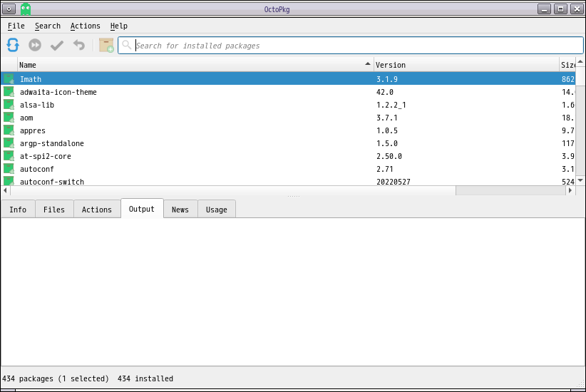Click the OctoPkg ghost icon in title bar
Screen dimensions: 586x392
pos(26,9)
